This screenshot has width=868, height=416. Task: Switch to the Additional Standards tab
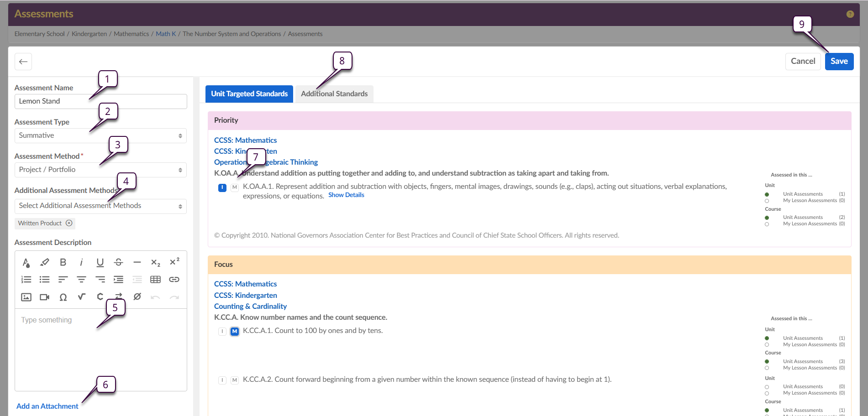[x=334, y=94]
